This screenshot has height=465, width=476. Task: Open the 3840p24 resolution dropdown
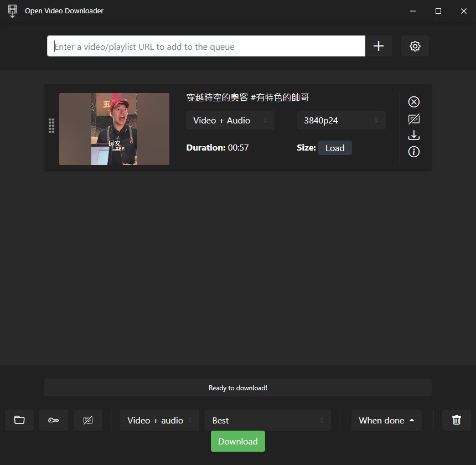pos(341,120)
